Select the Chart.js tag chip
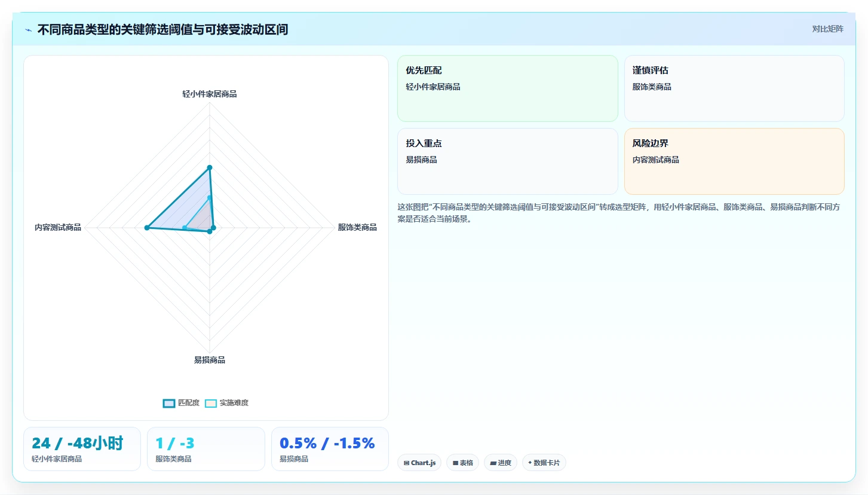The height and width of the screenshot is (495, 868). pyautogui.click(x=419, y=463)
